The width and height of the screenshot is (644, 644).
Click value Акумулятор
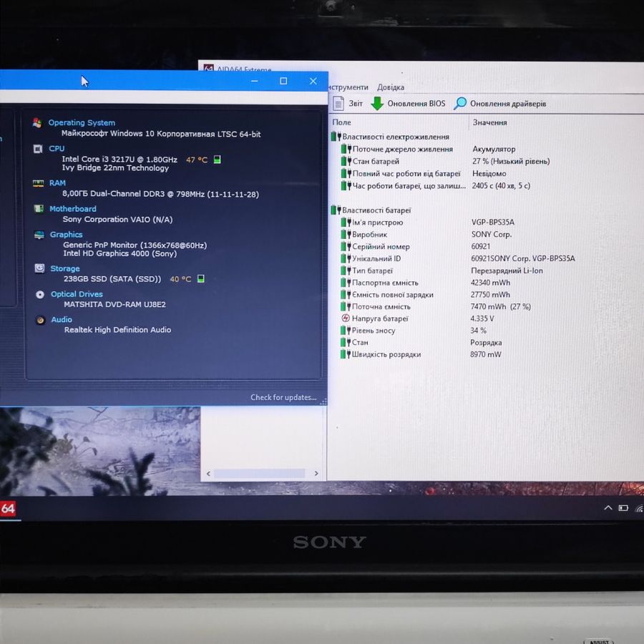pos(494,149)
